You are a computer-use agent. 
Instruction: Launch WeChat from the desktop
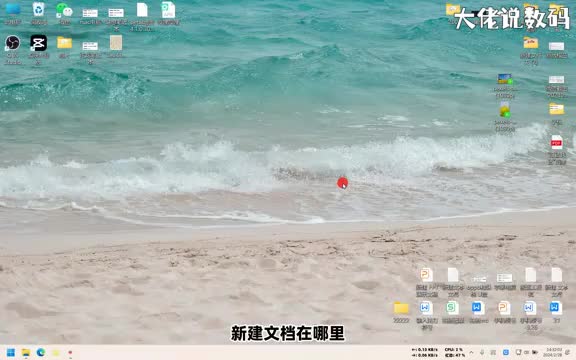[64, 10]
